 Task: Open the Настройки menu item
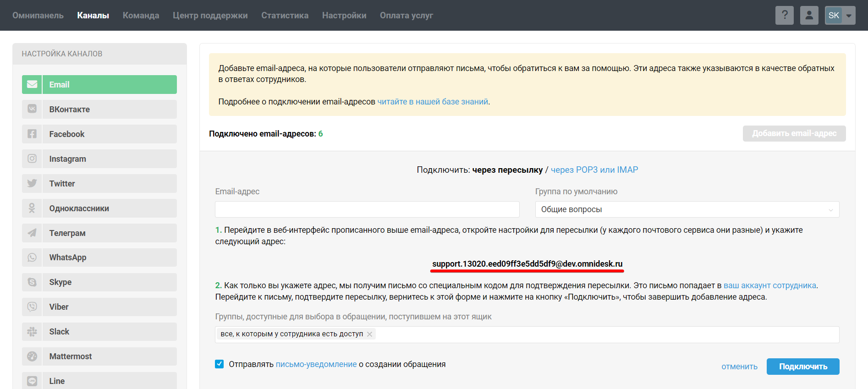point(344,16)
